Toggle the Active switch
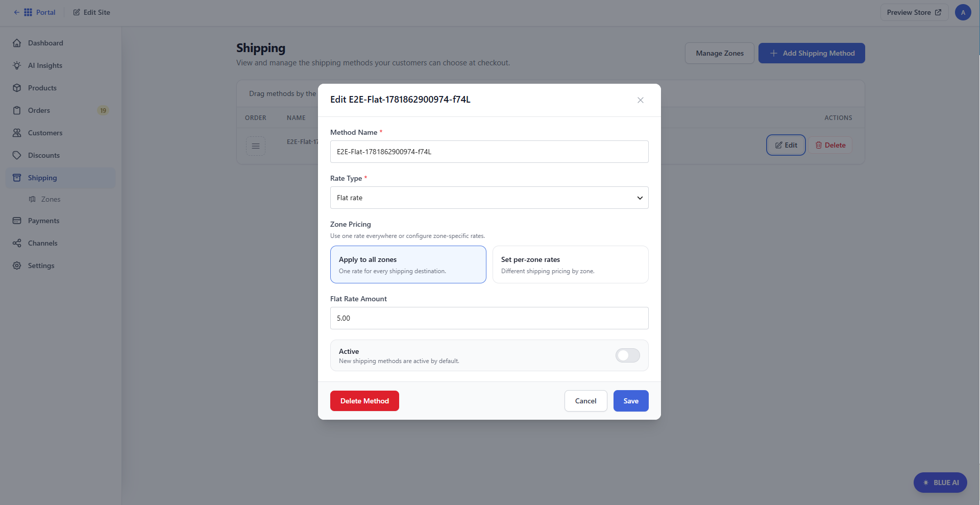Screen dimensions: 980x505 [628, 355]
